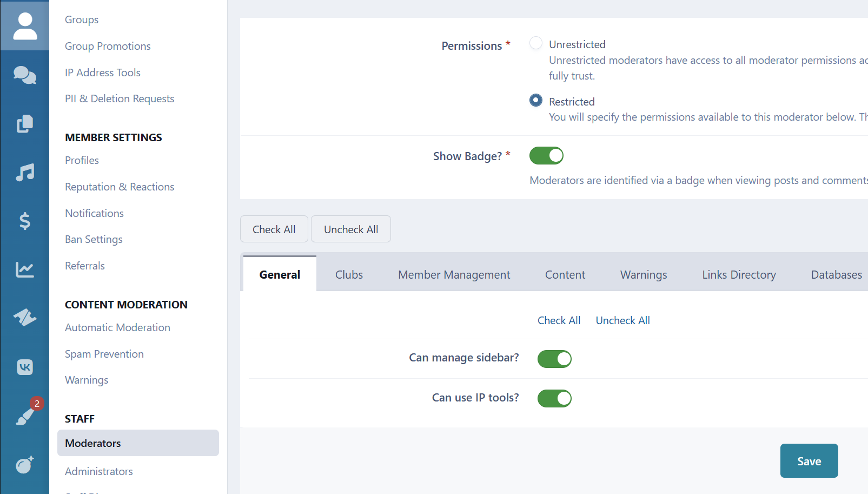Image resolution: width=868 pixels, height=494 pixels.
Task: Go to Spam Prevention in sidebar menu
Action: (x=104, y=354)
